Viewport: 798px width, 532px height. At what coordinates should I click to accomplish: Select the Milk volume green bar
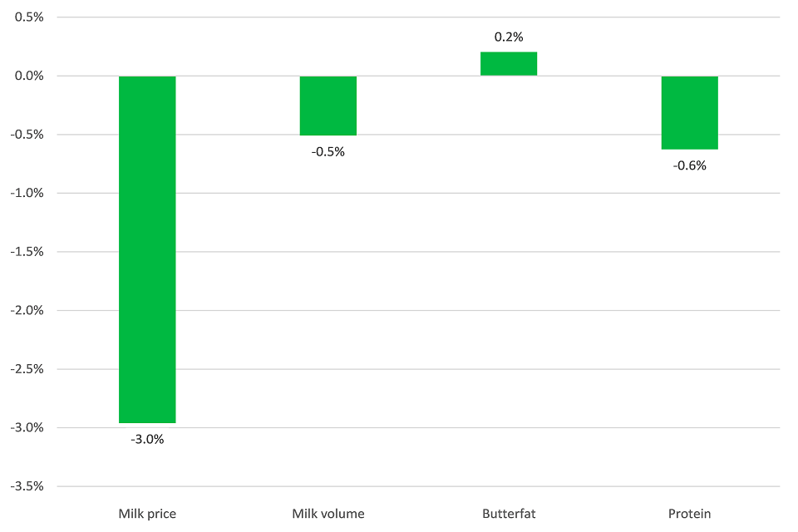[x=328, y=106]
